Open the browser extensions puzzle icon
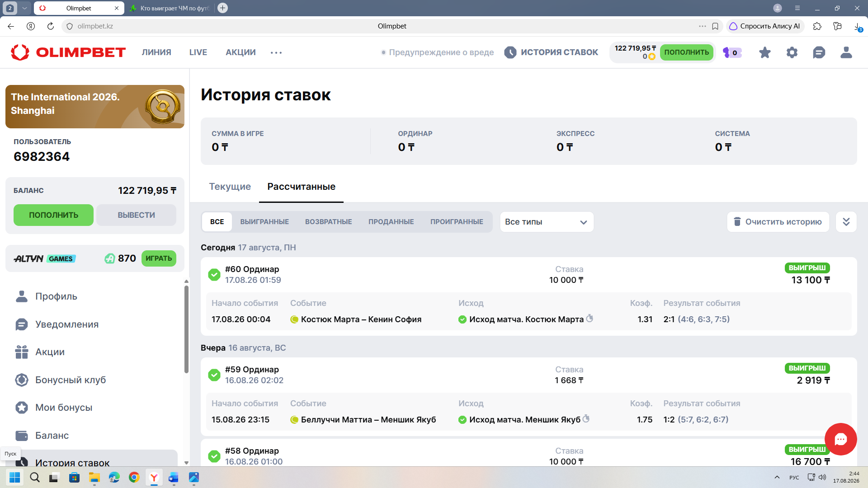868x488 pixels. [817, 26]
